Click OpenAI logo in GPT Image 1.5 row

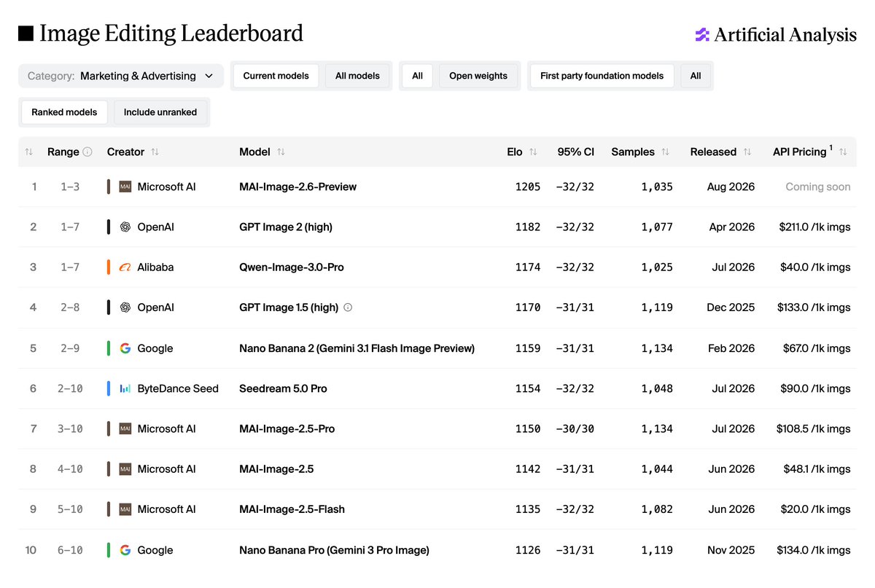[125, 307]
